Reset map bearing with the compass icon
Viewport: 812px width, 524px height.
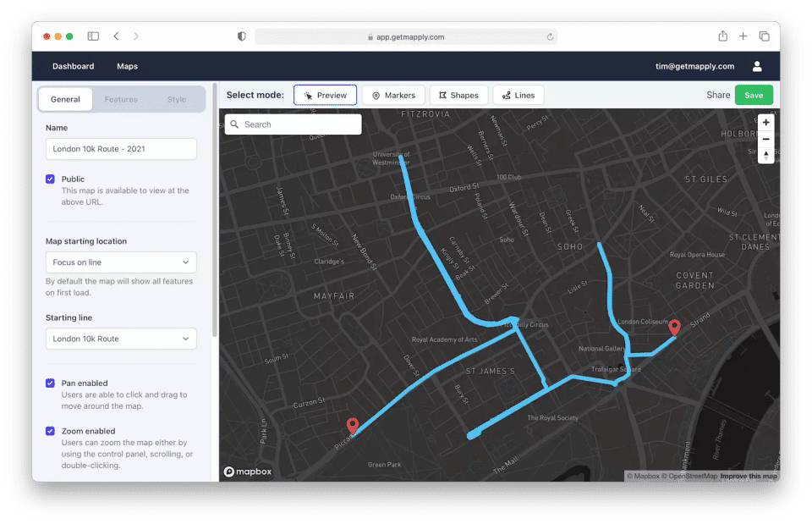766,155
